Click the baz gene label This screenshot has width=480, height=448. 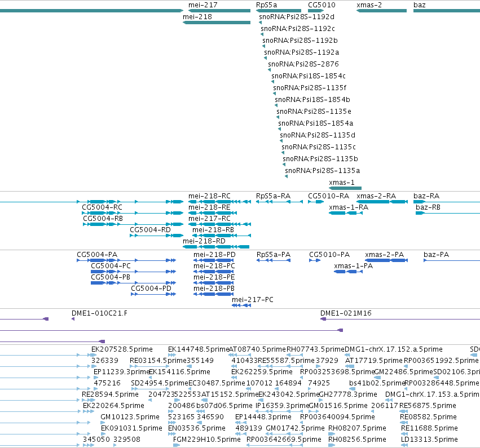pyautogui.click(x=419, y=5)
